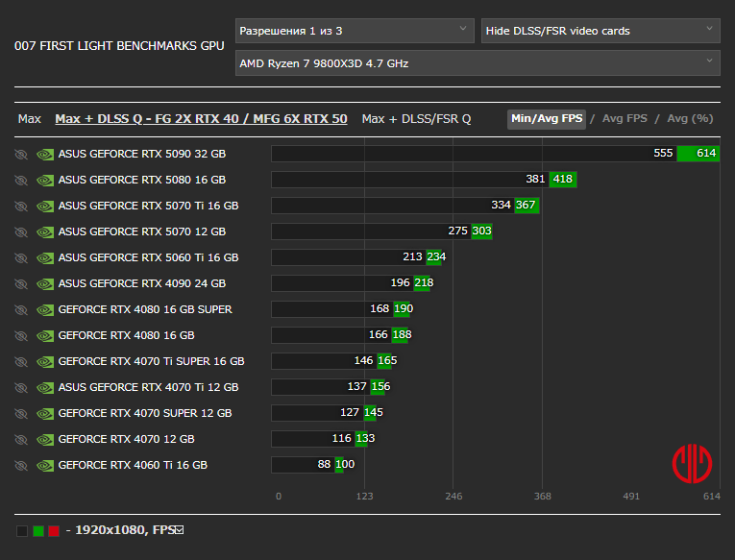Toggle eye icon for RTX 4060 Ti 16 GB
This screenshot has height=560, width=735.
tap(21, 465)
